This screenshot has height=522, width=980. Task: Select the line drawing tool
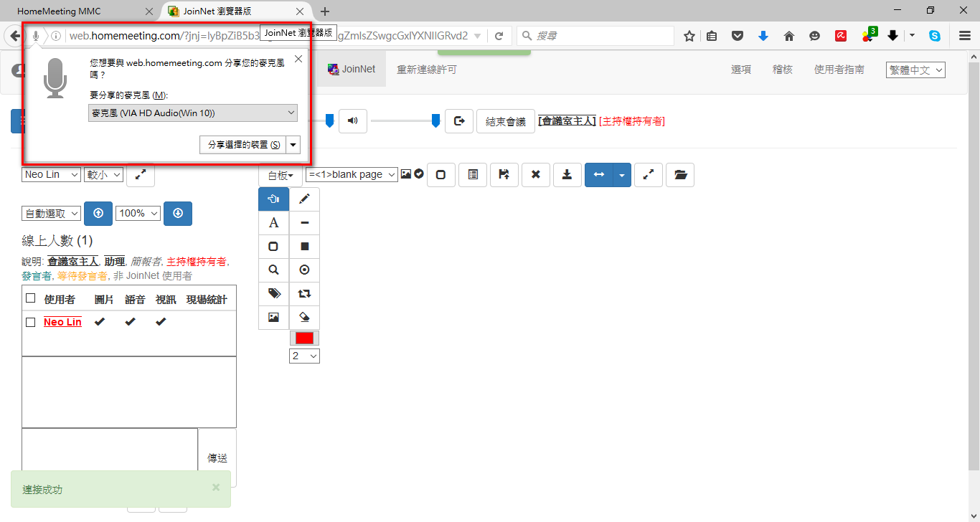click(x=304, y=223)
